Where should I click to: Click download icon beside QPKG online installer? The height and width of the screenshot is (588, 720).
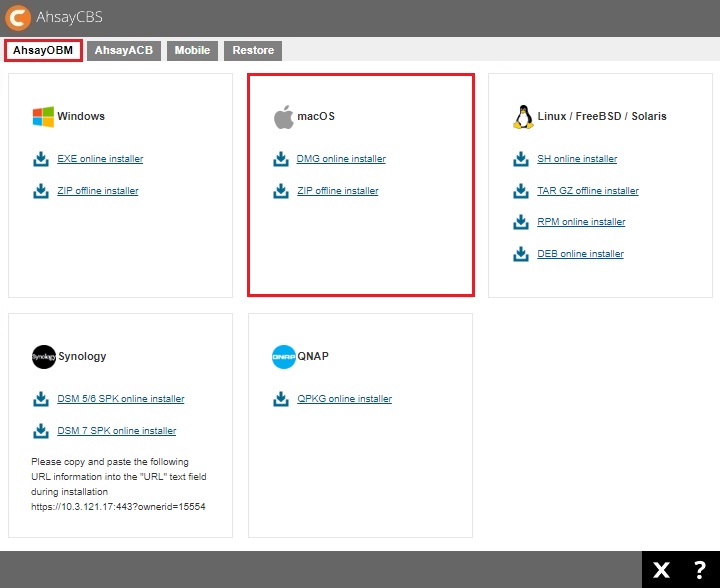281,399
